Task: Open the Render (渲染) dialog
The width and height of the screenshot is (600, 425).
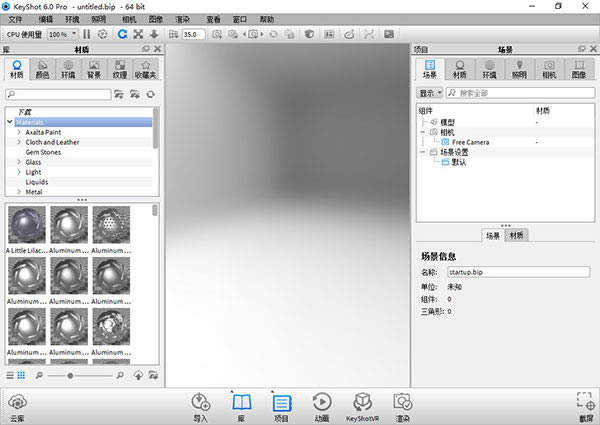Action: point(403,407)
